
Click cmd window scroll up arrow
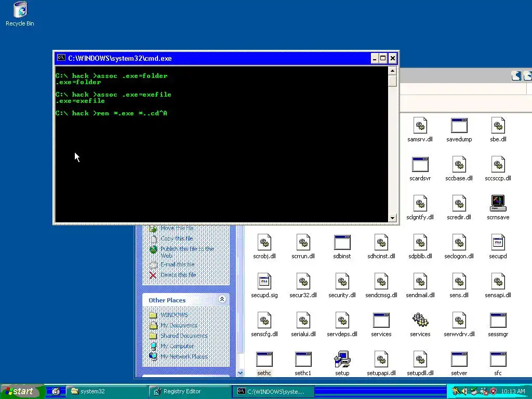pyautogui.click(x=392, y=71)
